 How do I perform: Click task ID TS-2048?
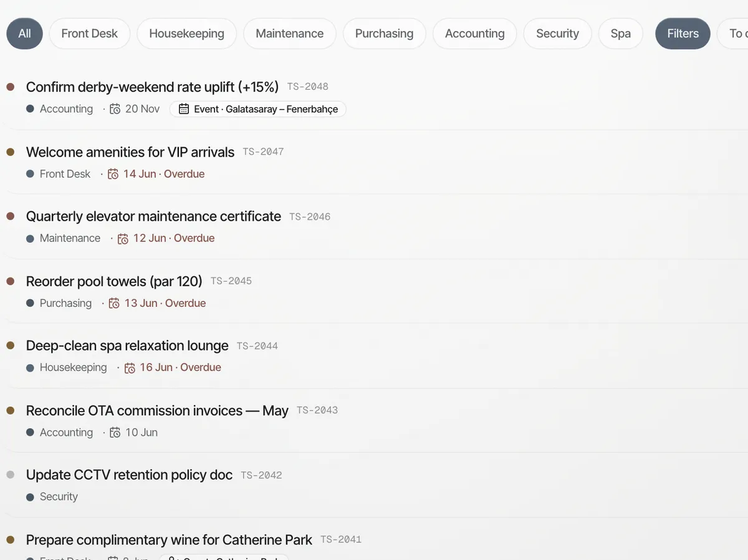point(307,87)
